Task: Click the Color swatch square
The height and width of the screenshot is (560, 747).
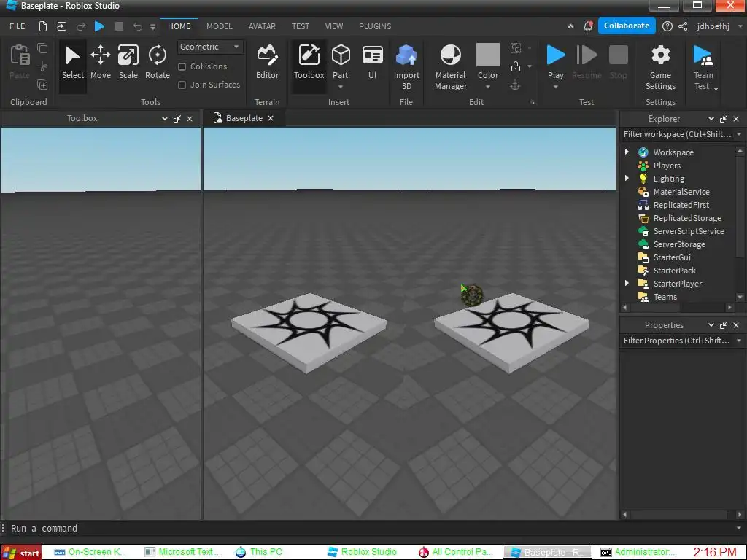Action: (x=488, y=55)
